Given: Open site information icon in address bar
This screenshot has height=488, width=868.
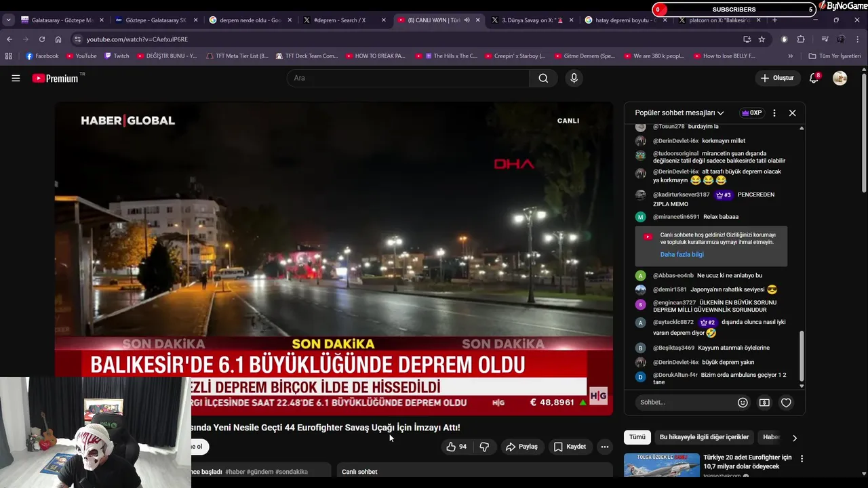Looking at the screenshot, I should point(77,39).
